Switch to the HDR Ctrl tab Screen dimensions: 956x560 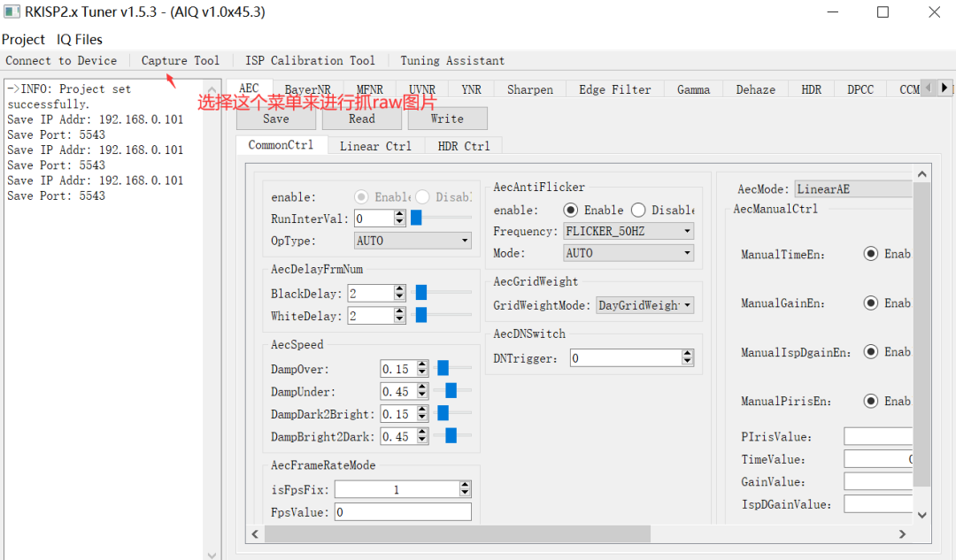coord(463,146)
